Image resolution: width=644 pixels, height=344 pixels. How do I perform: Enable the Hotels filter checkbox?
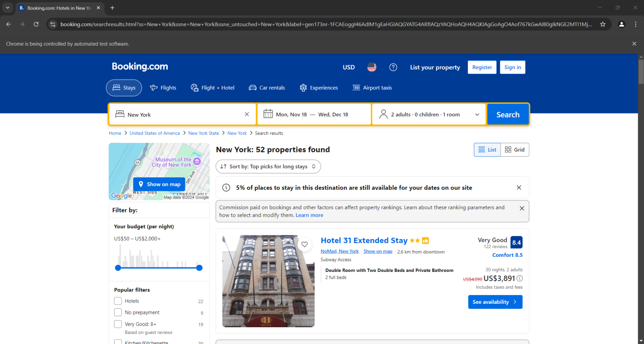pos(118,301)
